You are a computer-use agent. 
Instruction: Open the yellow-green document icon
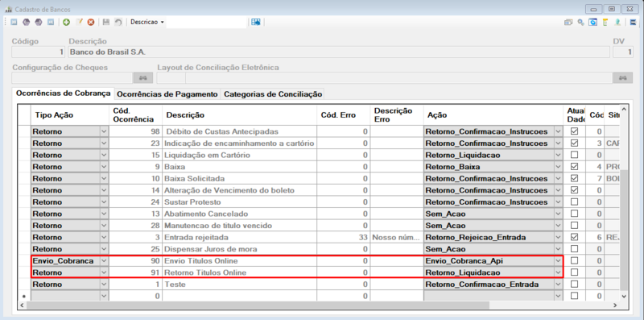point(605,23)
